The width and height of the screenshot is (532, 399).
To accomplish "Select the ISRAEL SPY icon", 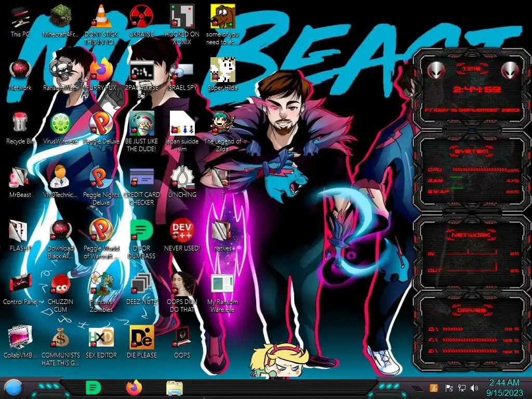I will click(182, 71).
